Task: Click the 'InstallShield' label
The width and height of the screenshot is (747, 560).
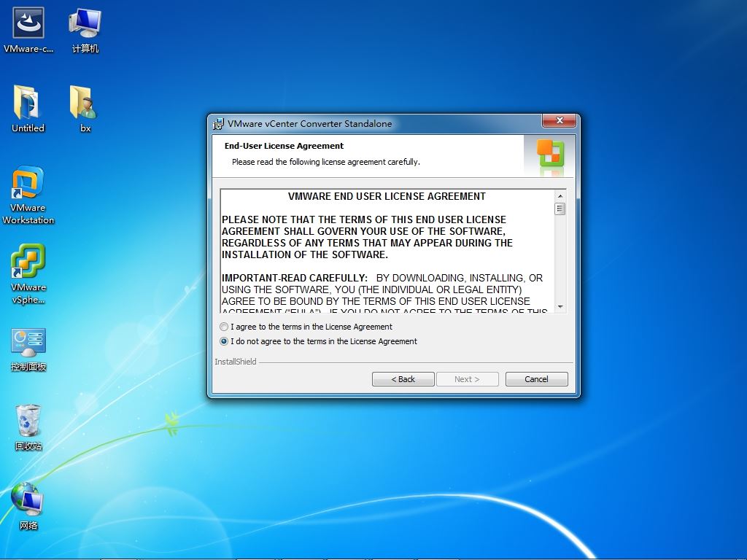Action: pos(236,362)
